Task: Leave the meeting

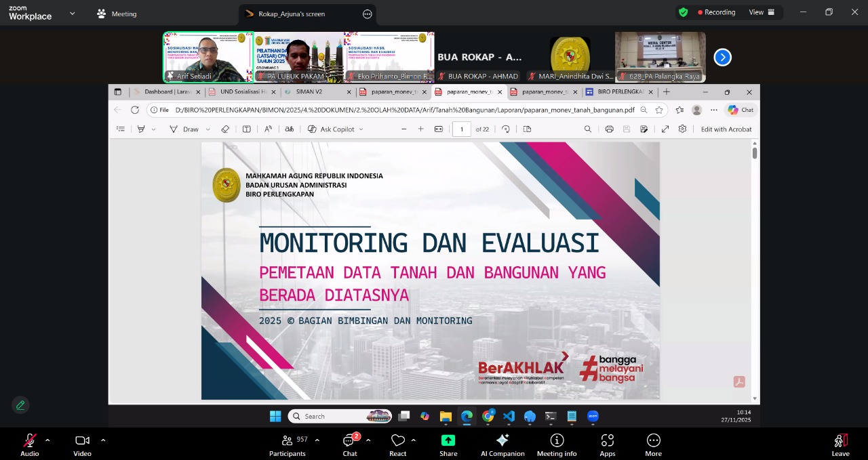Action: [x=840, y=444]
